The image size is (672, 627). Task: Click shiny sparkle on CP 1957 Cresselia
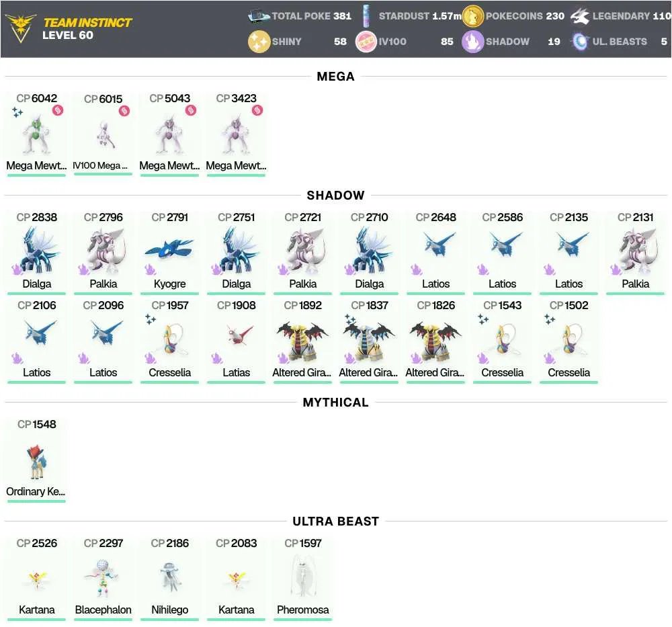[x=151, y=319]
